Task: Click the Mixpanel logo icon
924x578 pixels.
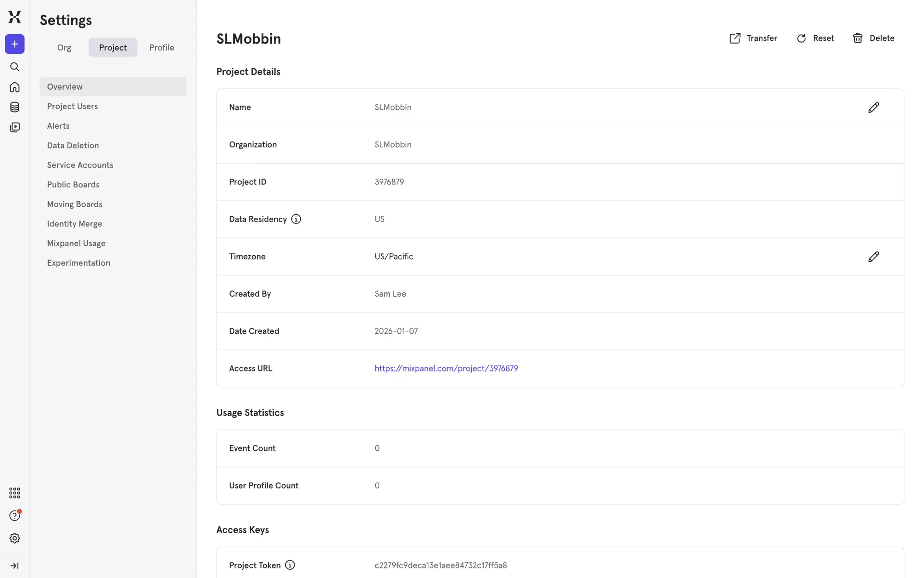Action: point(14,17)
